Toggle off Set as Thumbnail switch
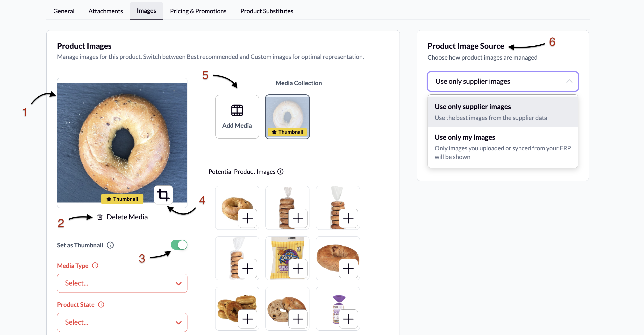The height and width of the screenshot is (335, 644). click(179, 245)
